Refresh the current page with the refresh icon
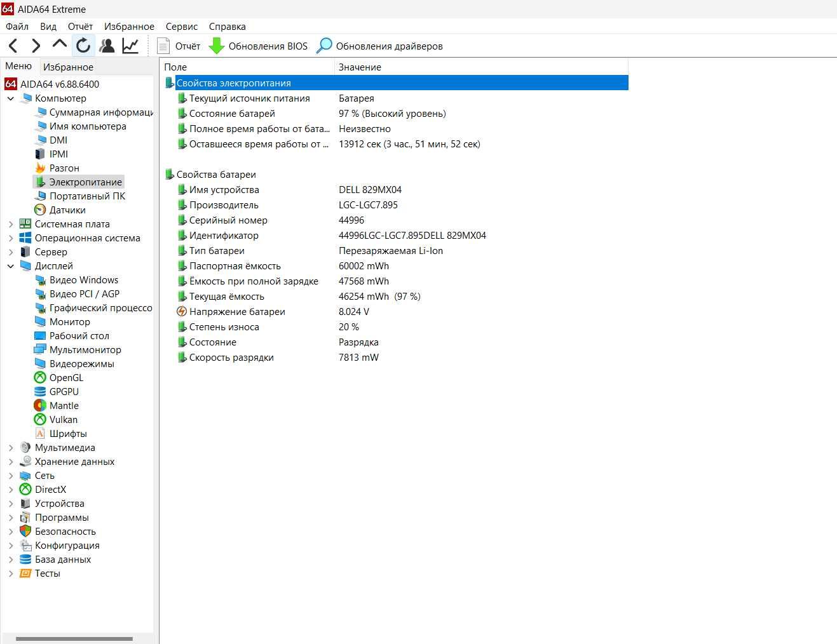The height and width of the screenshot is (644, 837). click(x=83, y=46)
